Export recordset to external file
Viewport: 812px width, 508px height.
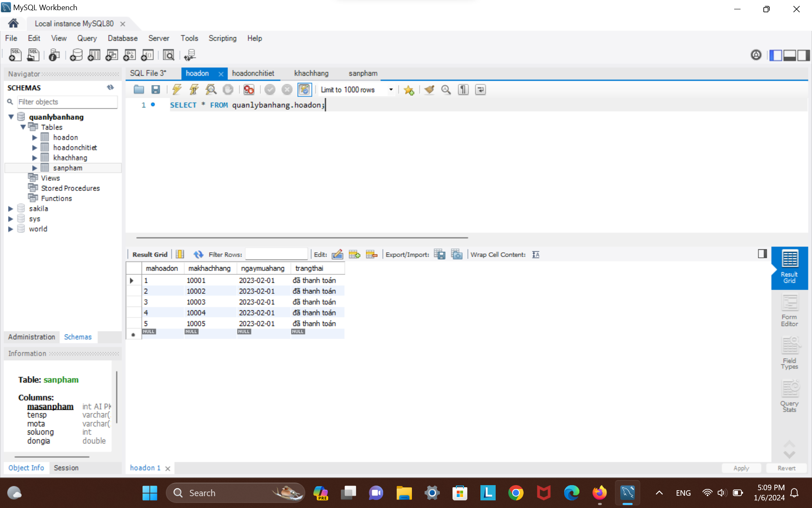(440, 254)
